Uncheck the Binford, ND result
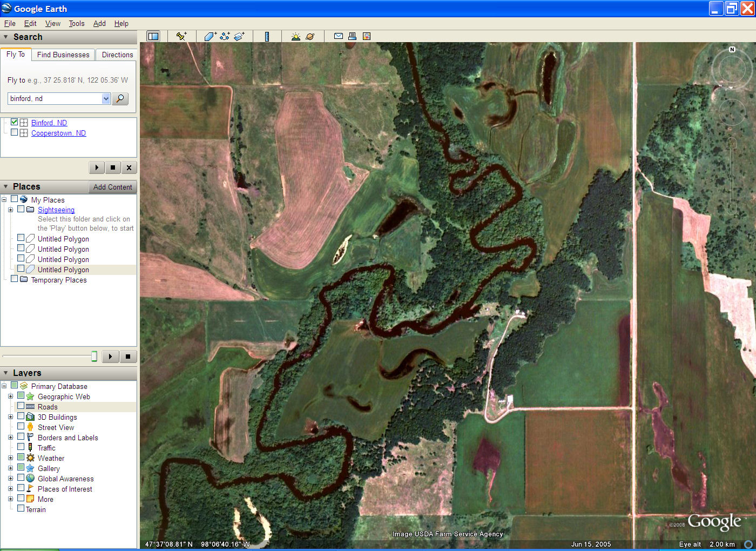Screen dimensions: 756x551 click(x=14, y=122)
